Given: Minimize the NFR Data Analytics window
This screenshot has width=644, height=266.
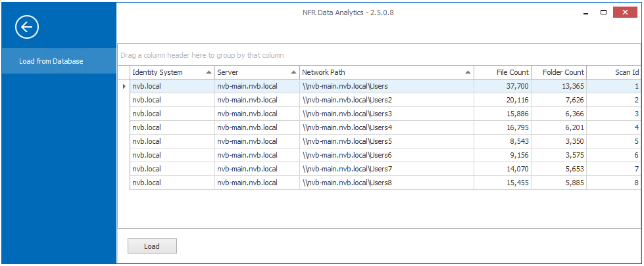Looking at the screenshot, I should tap(585, 12).
